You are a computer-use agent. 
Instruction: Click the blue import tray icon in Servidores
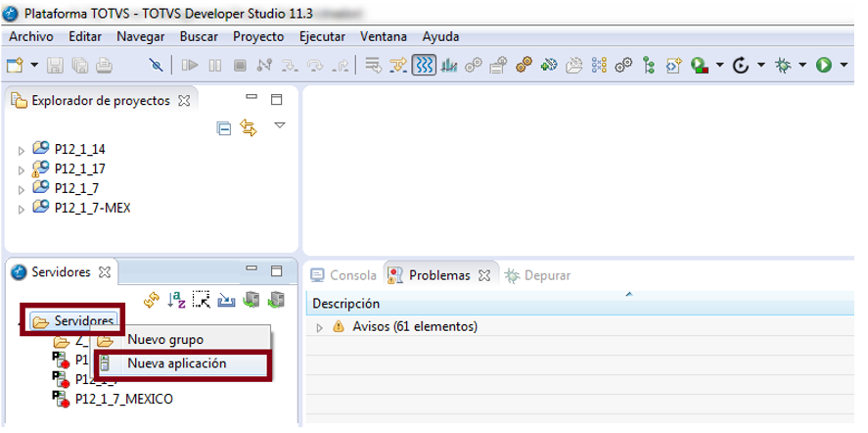tap(226, 300)
